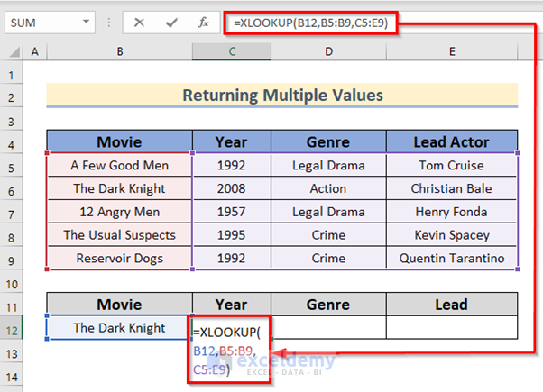Select column E header

point(452,54)
